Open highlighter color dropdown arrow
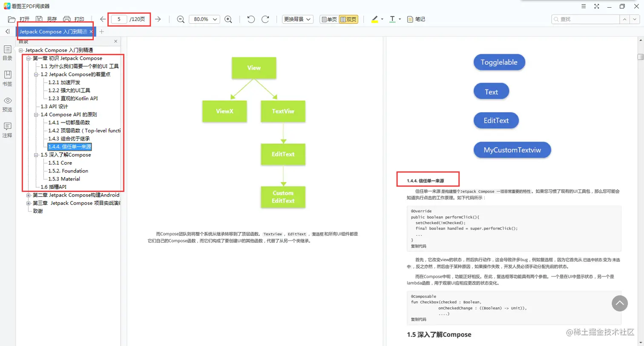This screenshot has height=346, width=644. pyautogui.click(x=382, y=19)
